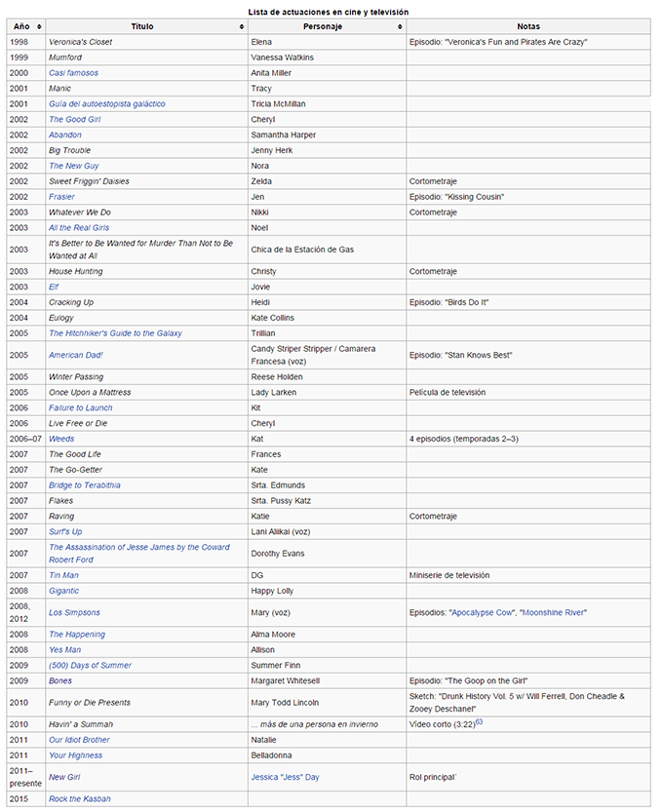Open Rock the Kasbah link
663x812 pixels.
pyautogui.click(x=80, y=799)
